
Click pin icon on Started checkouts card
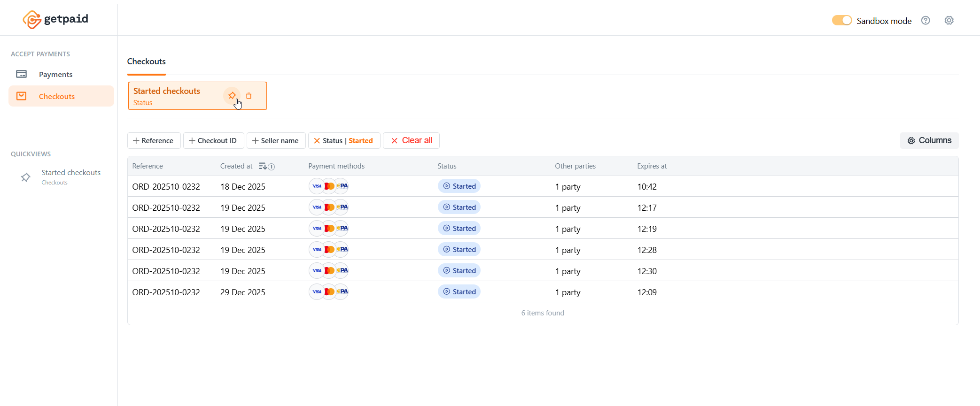232,96
